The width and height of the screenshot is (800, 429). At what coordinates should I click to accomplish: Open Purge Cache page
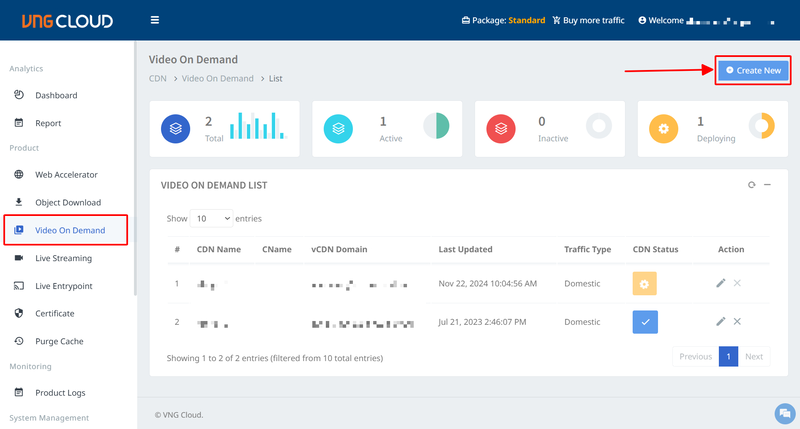coord(59,341)
